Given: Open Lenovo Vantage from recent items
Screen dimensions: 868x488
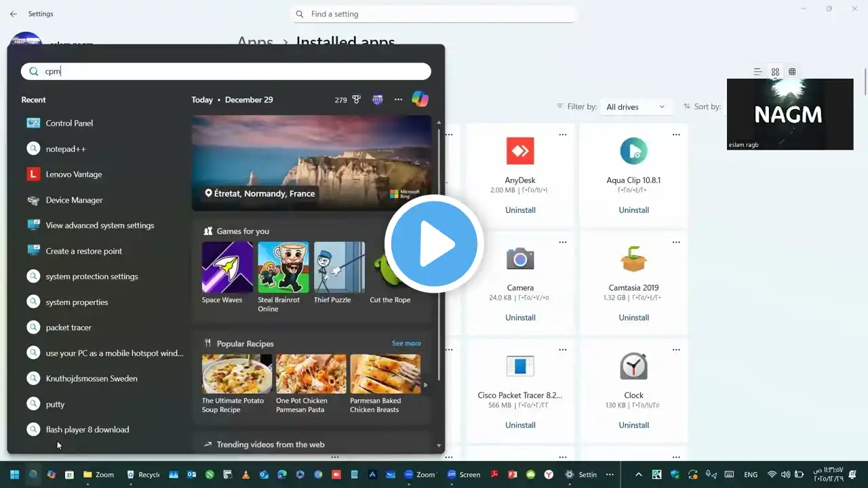Looking at the screenshot, I should (73, 174).
